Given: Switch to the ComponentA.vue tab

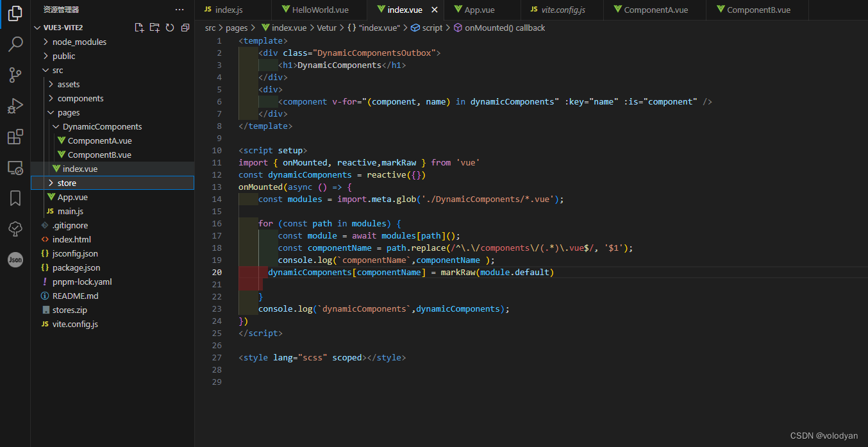Looking at the screenshot, I should click(656, 10).
